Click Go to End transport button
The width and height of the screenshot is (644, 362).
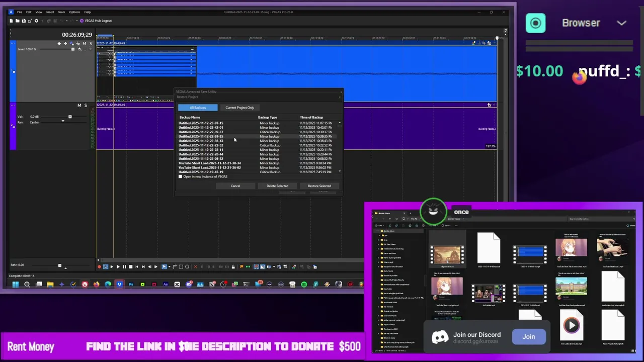point(143,266)
